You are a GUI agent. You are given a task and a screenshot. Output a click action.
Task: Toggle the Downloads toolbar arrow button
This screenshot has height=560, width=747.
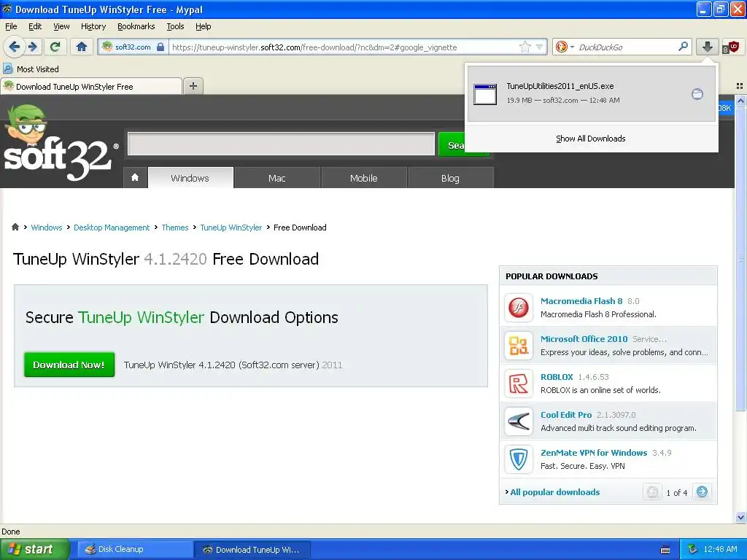click(x=707, y=47)
